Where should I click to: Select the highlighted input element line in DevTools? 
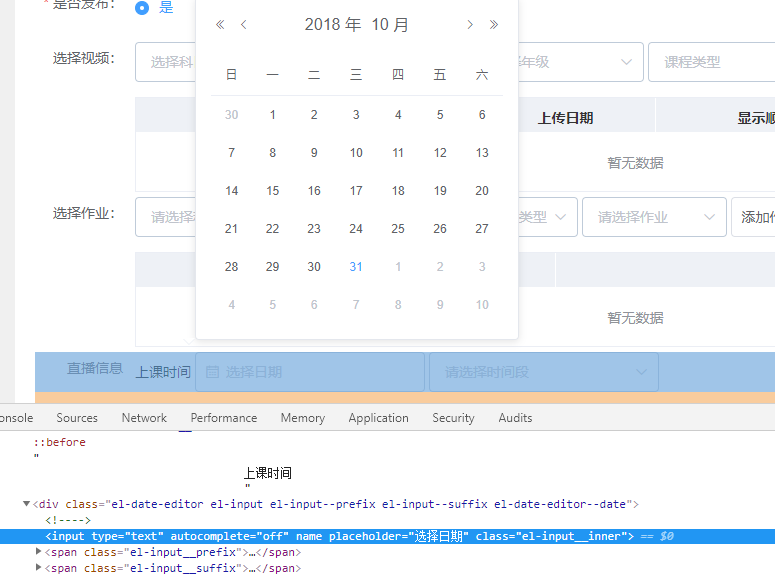point(388,536)
